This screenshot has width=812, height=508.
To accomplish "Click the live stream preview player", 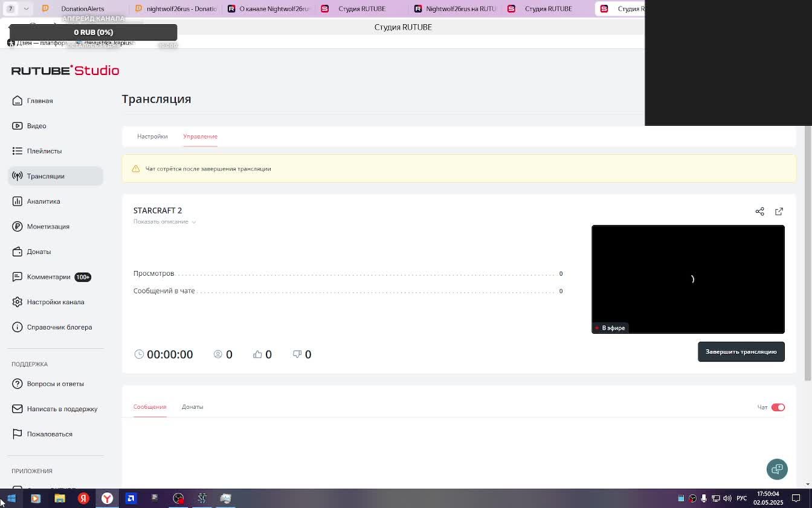I will coord(688,279).
